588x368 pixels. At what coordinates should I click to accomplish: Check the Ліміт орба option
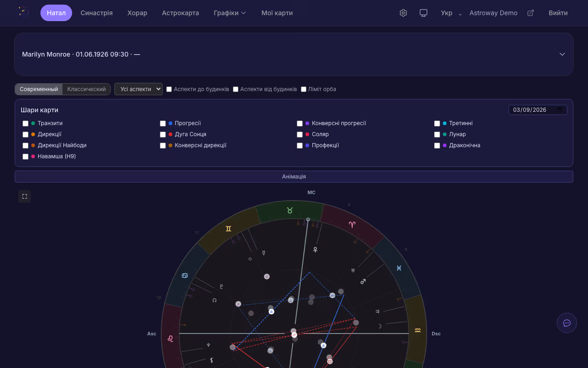click(304, 89)
